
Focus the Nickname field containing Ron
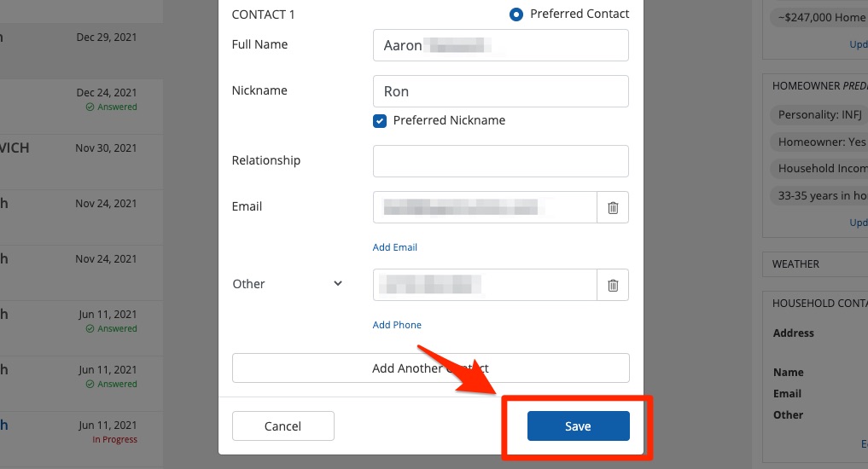click(500, 91)
